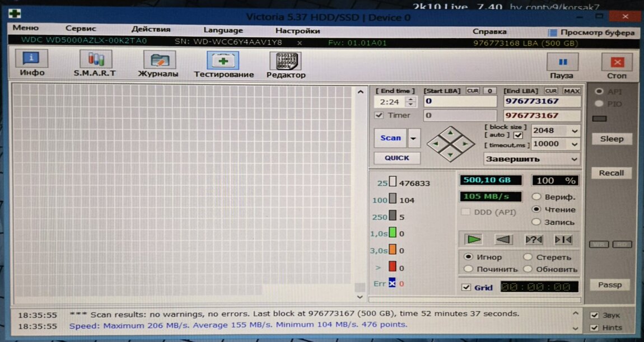This screenshot has height=342, width=644.
Task: Click the Start LBA input field
Action: point(460,101)
